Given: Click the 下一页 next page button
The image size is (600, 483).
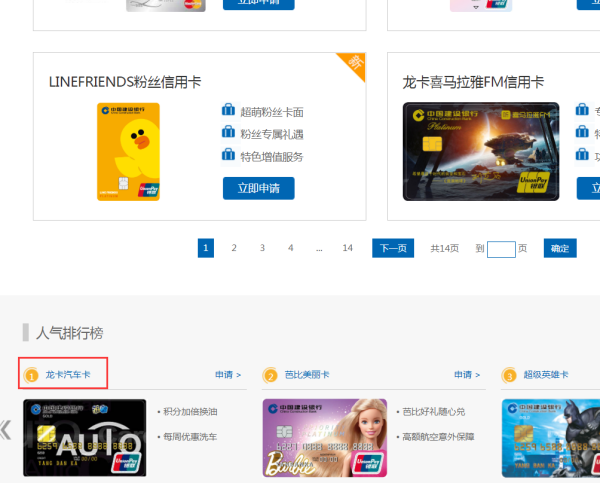Looking at the screenshot, I should [393, 248].
